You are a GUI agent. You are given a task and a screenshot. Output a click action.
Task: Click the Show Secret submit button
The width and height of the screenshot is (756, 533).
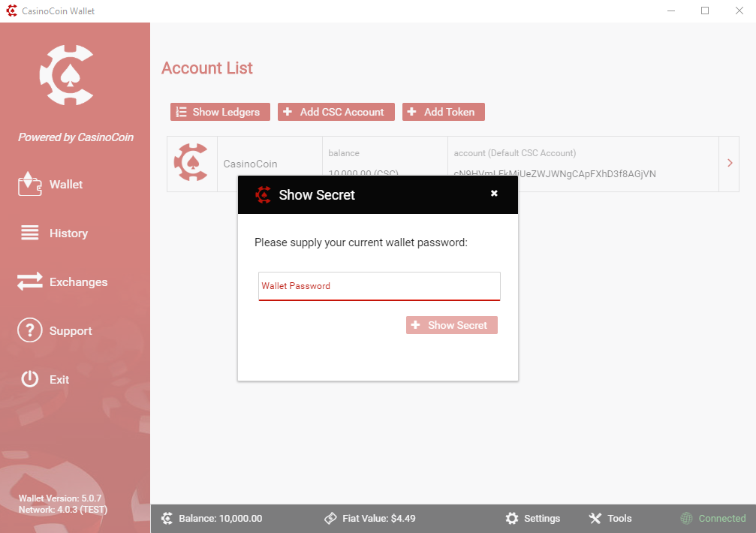pos(452,325)
